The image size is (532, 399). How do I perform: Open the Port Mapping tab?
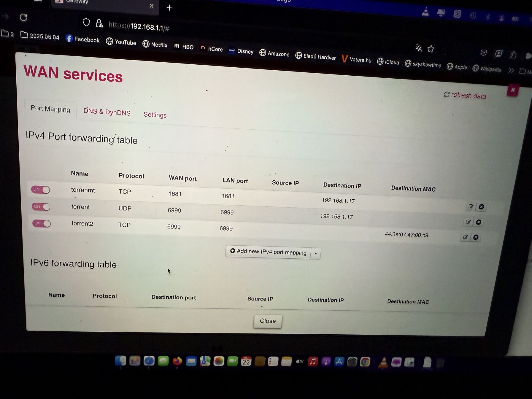point(50,109)
